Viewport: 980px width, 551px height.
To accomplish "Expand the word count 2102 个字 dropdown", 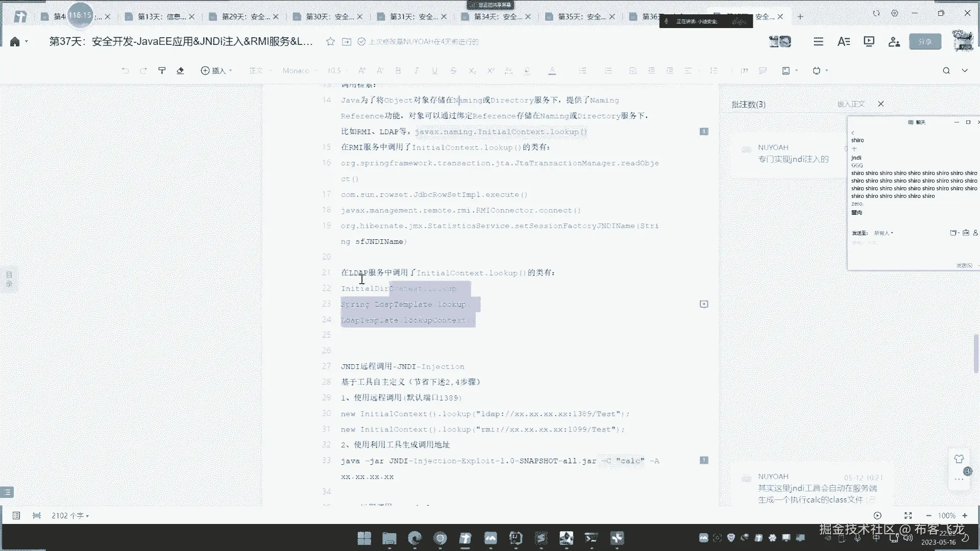I will click(70, 516).
